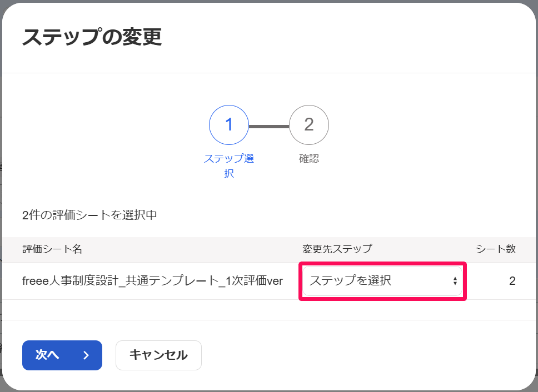Click the freee人事制度設計_共通テンプレート_1次評価ver sheet name
Image resolution: width=538 pixels, height=392 pixels.
point(153,281)
